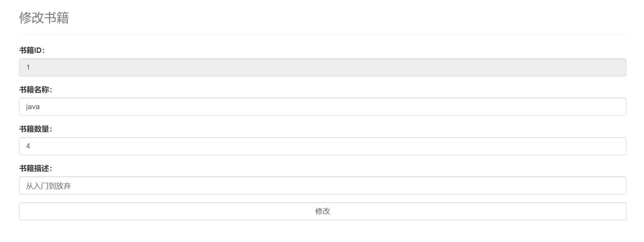Click the 修改书籍 page heading
This screenshot has height=242, width=644.
[44, 17]
